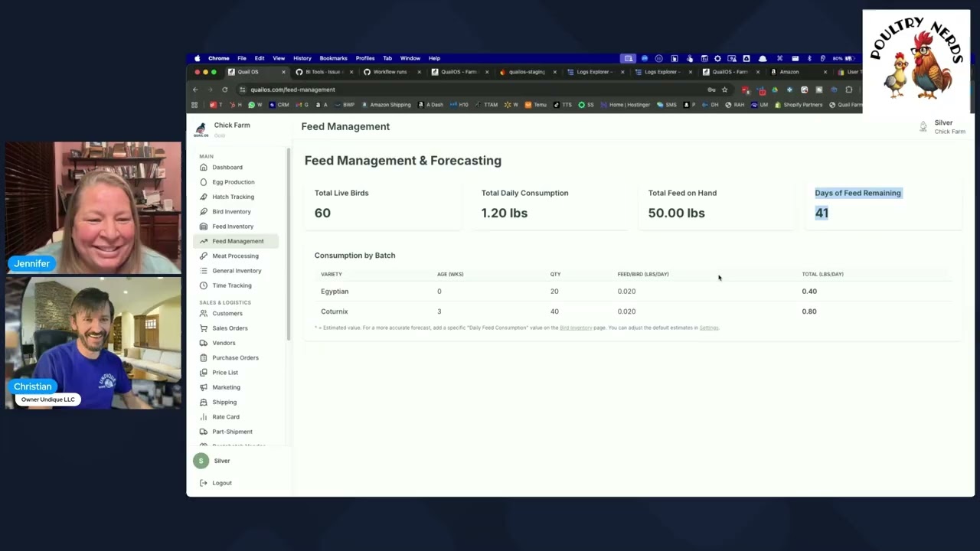Open General Inventory list icon
The width and height of the screenshot is (980, 551).
pyautogui.click(x=204, y=271)
